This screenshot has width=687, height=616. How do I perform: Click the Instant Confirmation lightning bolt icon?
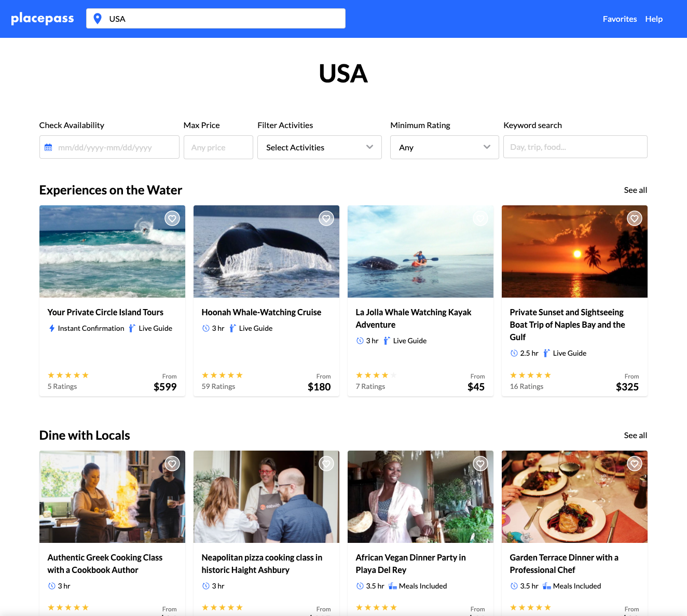tap(52, 328)
